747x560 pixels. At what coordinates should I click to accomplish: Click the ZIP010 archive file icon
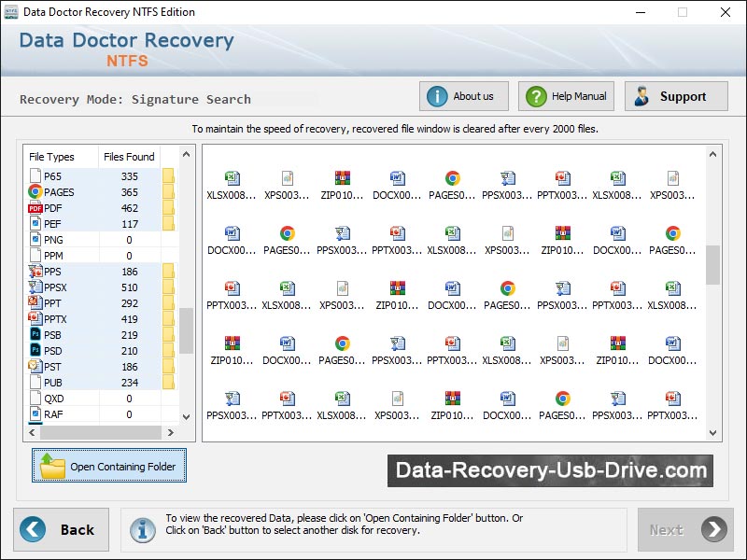[x=343, y=178]
